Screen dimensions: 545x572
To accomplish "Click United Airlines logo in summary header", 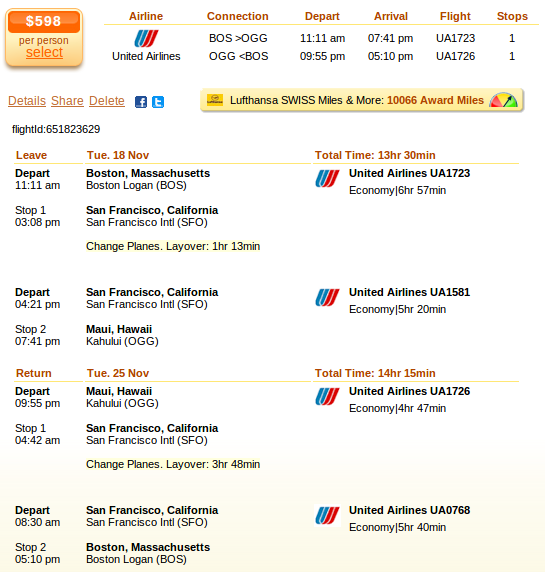I will tap(146, 38).
